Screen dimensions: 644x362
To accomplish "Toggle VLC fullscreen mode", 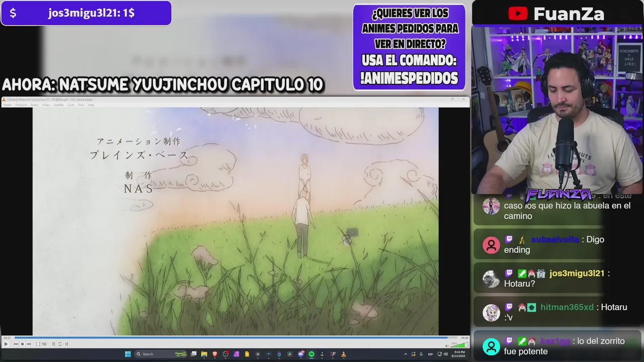I will [x=38, y=344].
